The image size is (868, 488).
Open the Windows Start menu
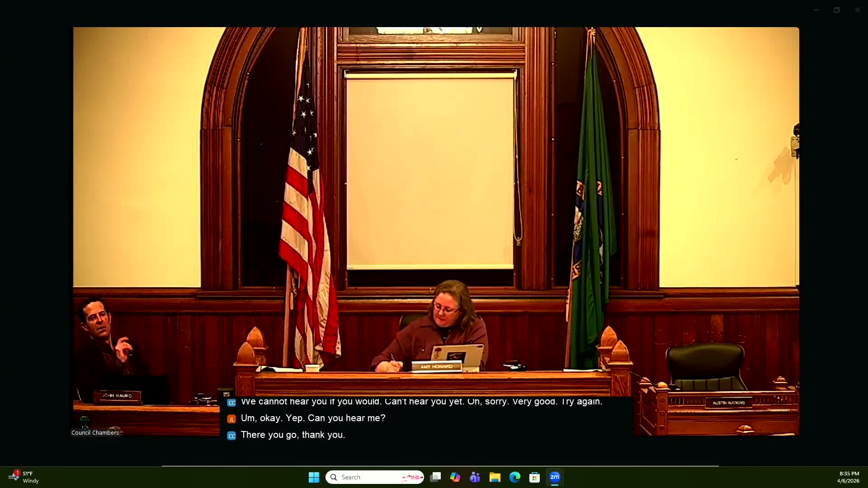click(314, 477)
